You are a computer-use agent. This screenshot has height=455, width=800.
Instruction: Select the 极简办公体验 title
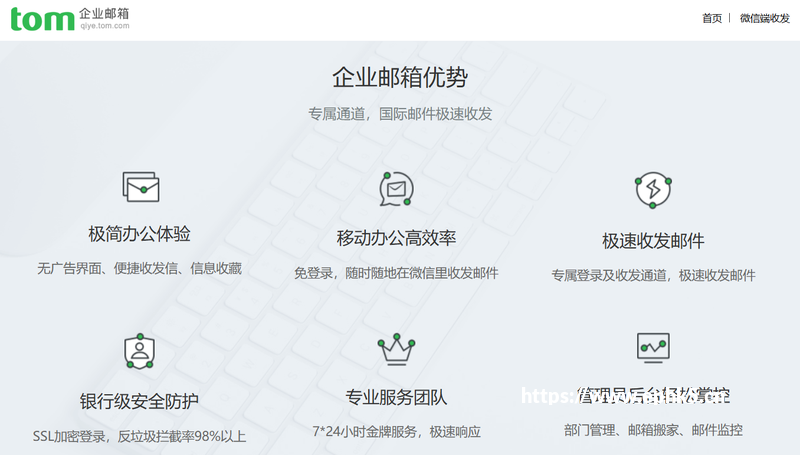click(139, 234)
